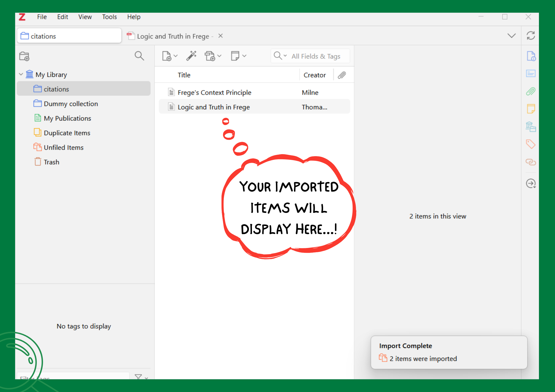Open the Abstract pane icon in side rail
The height and width of the screenshot is (392, 555).
click(531, 73)
